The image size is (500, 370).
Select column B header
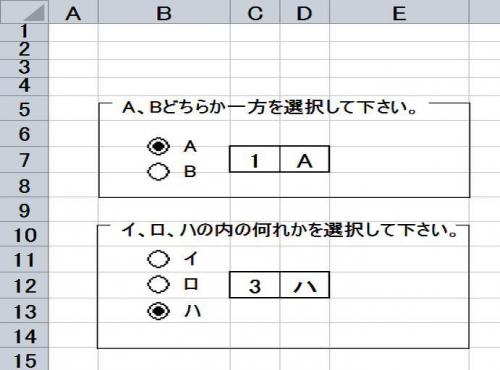164,13
